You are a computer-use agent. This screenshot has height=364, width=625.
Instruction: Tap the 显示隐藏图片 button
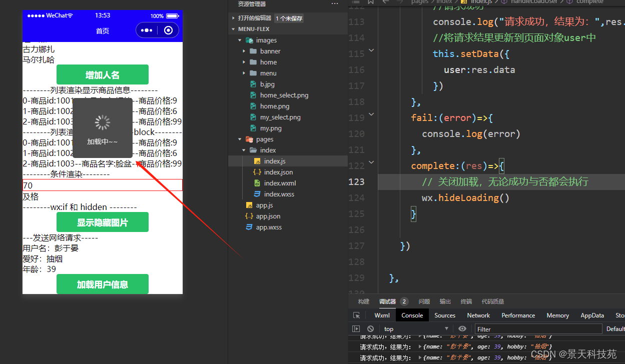103,222
